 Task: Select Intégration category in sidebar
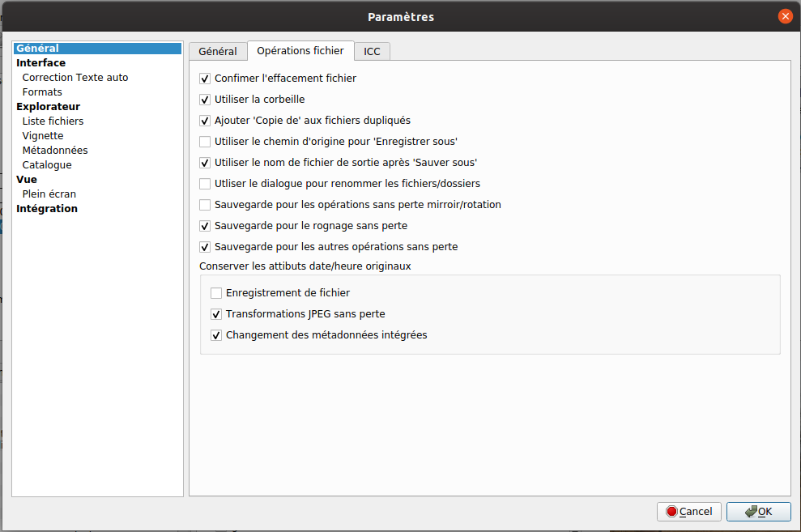47,209
